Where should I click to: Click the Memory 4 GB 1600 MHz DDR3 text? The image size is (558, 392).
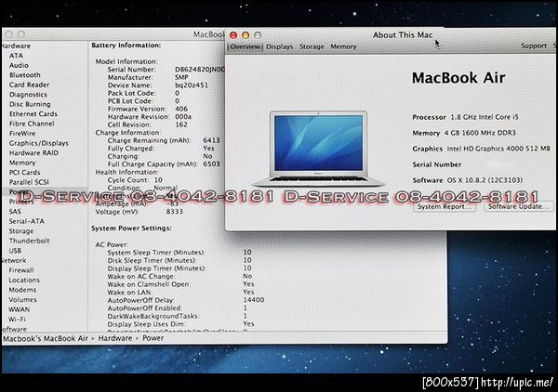[464, 133]
